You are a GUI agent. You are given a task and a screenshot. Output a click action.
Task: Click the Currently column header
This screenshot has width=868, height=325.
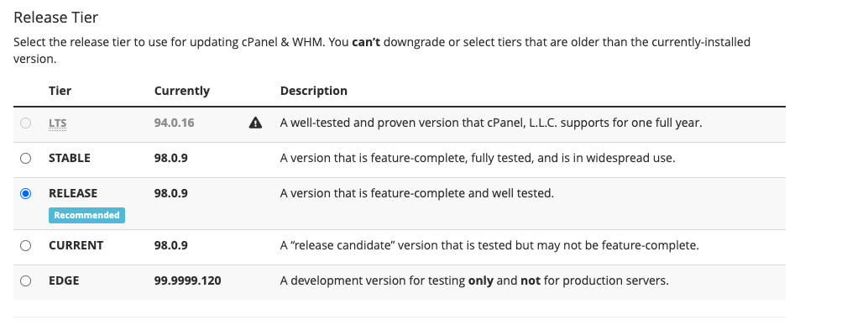coord(182,91)
